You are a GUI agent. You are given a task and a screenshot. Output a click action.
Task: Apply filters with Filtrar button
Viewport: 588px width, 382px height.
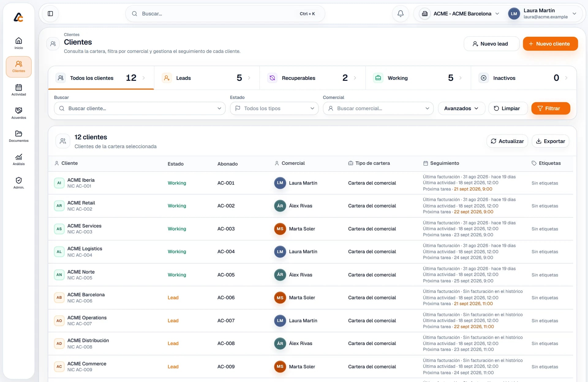pos(551,108)
